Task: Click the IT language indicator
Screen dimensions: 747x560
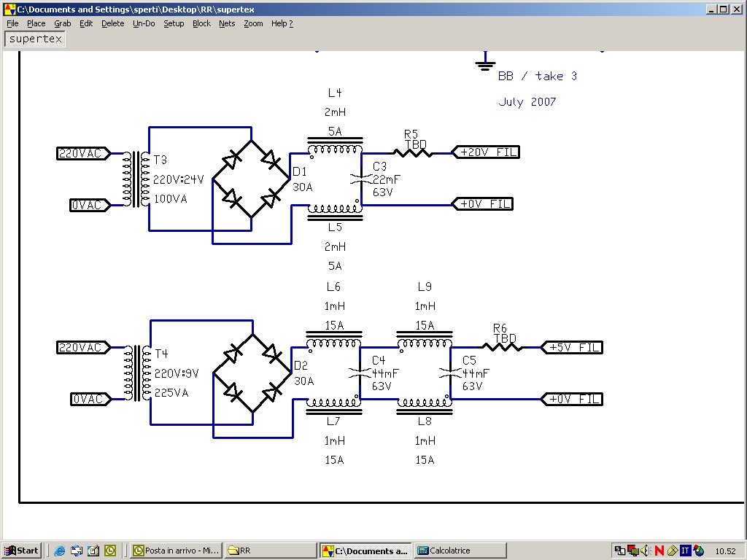Action: [685, 551]
